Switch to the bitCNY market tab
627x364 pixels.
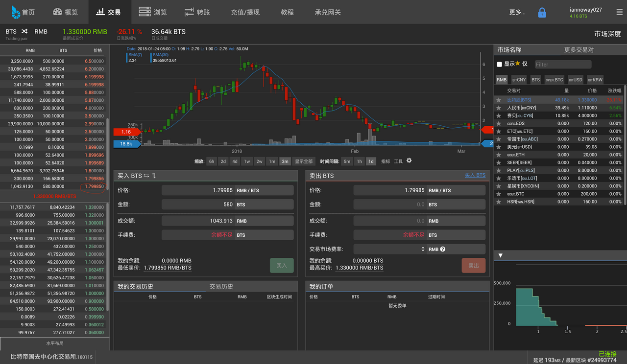(519, 79)
